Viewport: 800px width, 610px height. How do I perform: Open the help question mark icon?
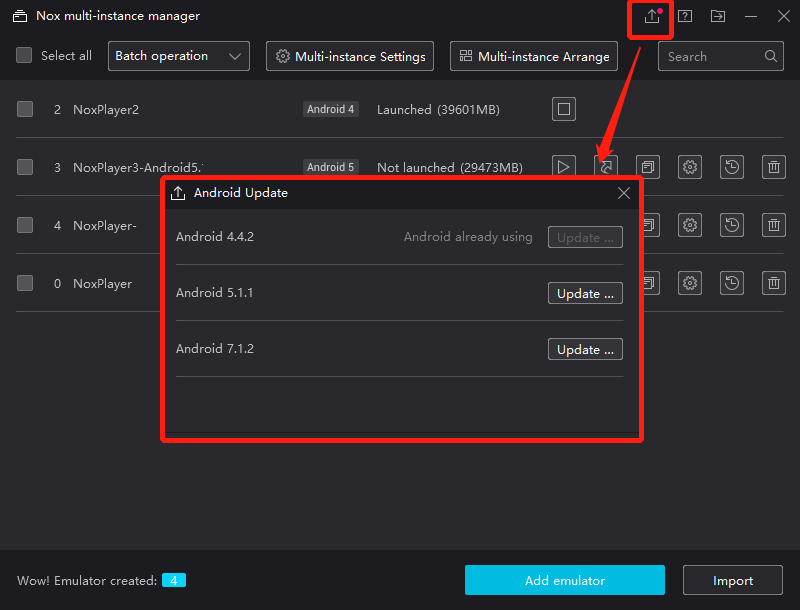pyautogui.click(x=685, y=16)
